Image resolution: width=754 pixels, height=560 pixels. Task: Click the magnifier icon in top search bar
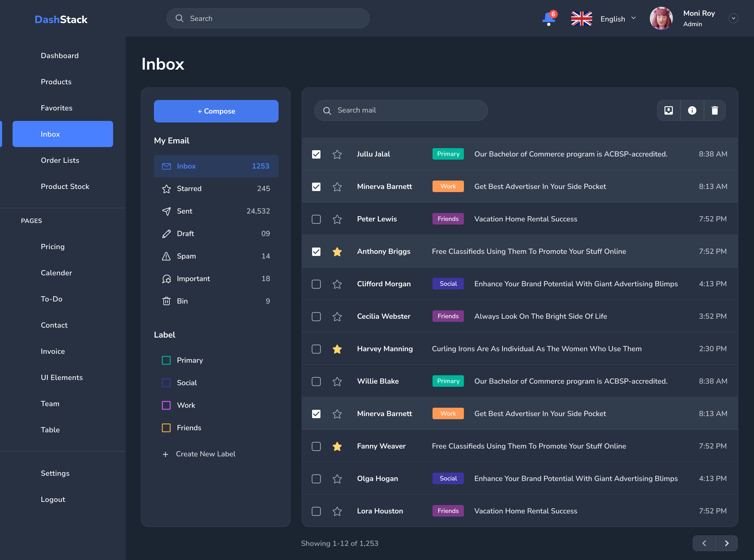pos(179,18)
